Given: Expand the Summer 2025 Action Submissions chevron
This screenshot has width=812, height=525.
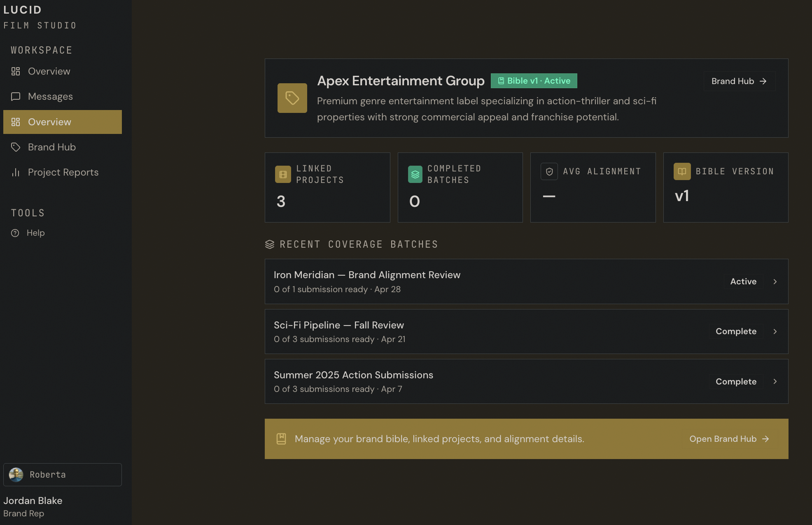Looking at the screenshot, I should click(775, 382).
